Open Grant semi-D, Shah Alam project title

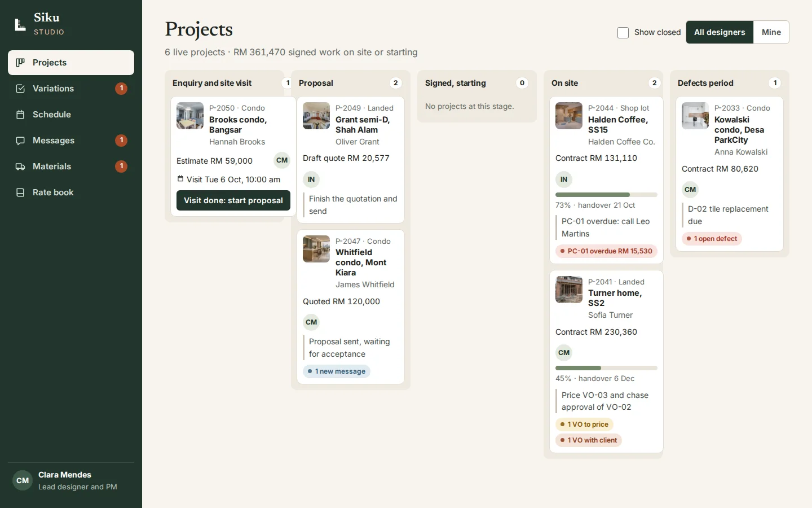pyautogui.click(x=363, y=125)
